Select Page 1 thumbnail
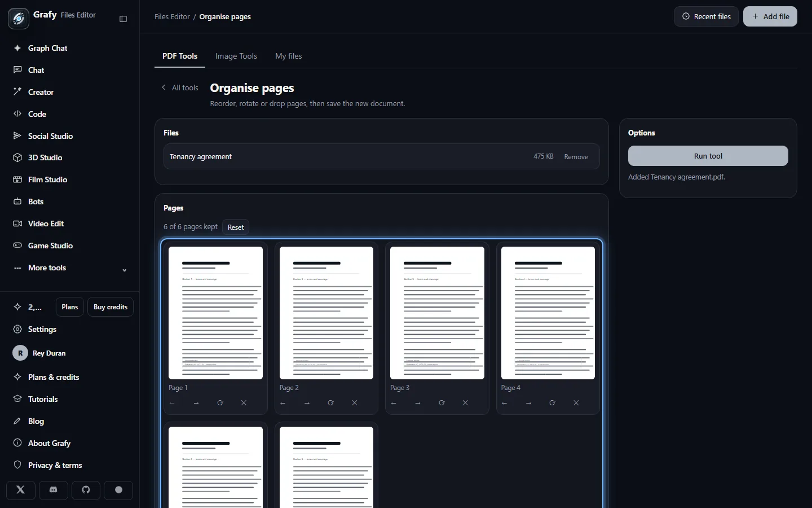Screen dimensions: 812x508 [x=215, y=313]
